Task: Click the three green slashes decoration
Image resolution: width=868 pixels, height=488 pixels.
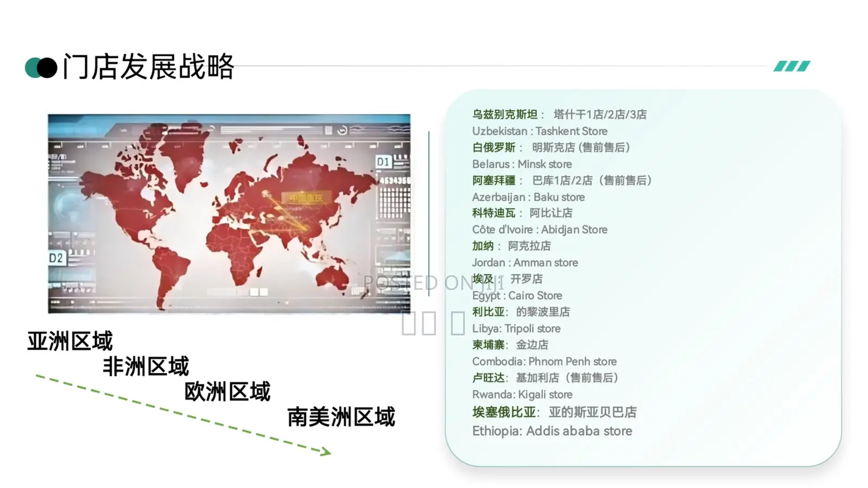Action: (x=791, y=66)
